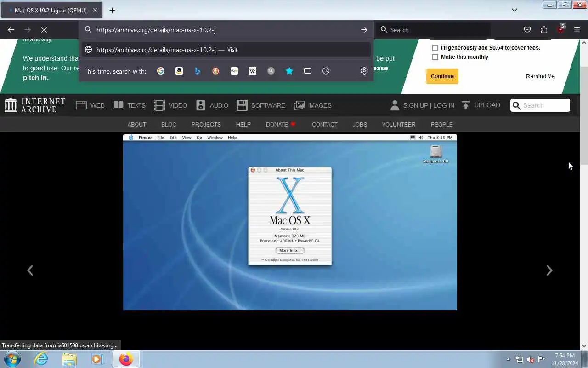588x368 pixels.
Task: Open the Extensions puzzle icon
Action: 544,30
